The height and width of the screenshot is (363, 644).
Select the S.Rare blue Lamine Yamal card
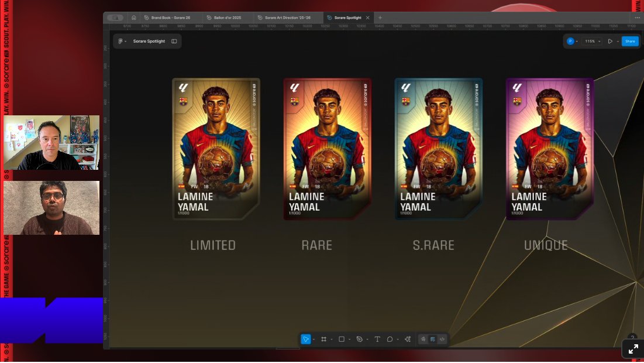439,149
